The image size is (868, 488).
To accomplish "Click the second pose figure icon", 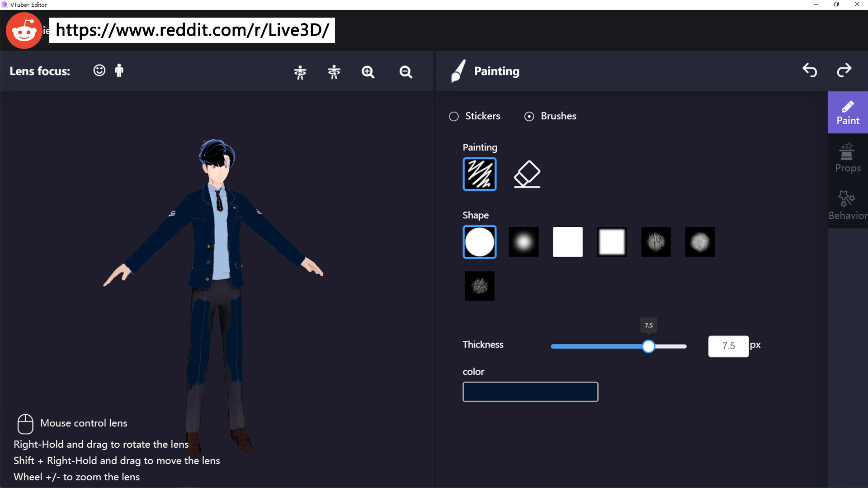I will (334, 72).
